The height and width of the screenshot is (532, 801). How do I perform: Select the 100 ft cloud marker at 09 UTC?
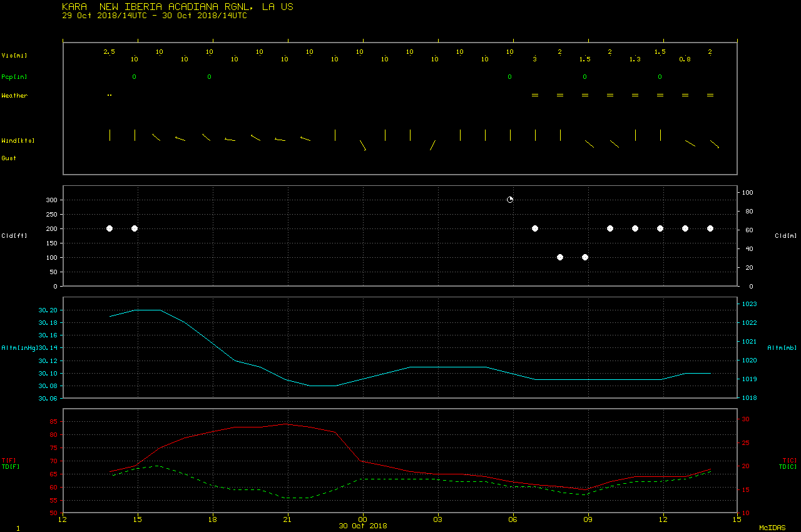tap(585, 257)
